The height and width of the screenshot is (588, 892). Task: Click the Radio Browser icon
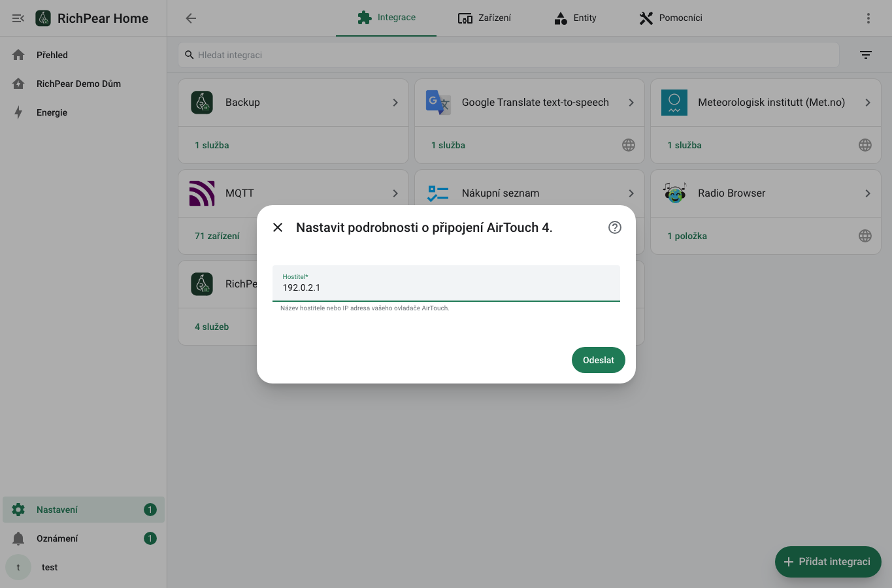674,193
